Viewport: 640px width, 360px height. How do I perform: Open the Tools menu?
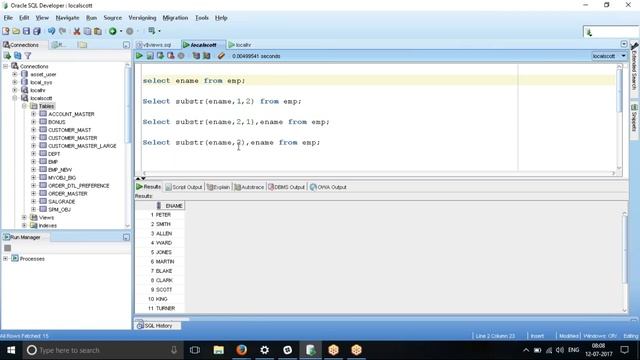[x=202, y=18]
